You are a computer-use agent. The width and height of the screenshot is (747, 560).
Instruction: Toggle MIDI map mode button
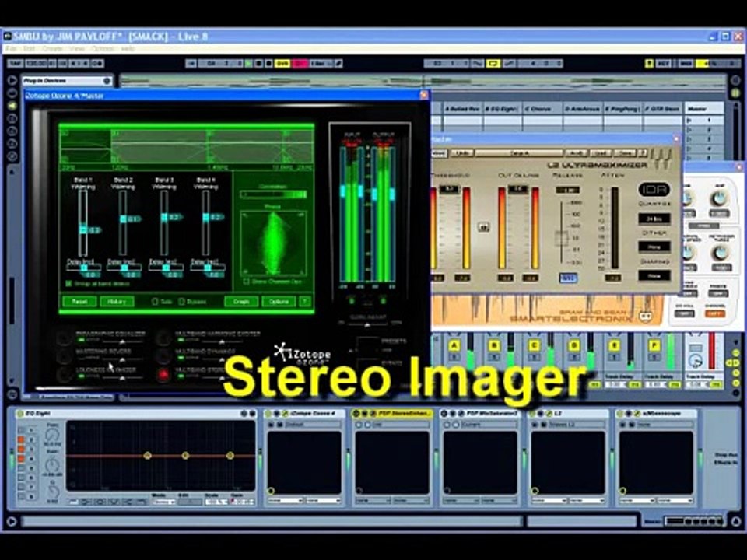pyautogui.click(x=686, y=63)
